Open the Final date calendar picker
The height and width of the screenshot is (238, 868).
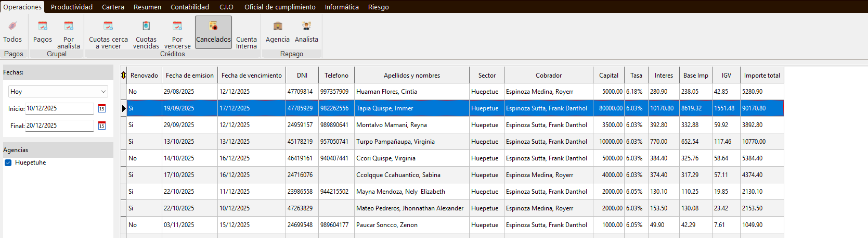click(x=102, y=126)
